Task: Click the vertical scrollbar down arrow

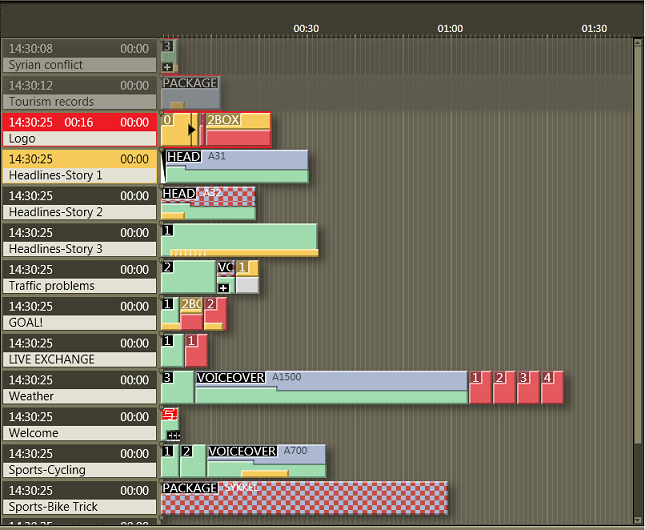Action: click(638, 520)
